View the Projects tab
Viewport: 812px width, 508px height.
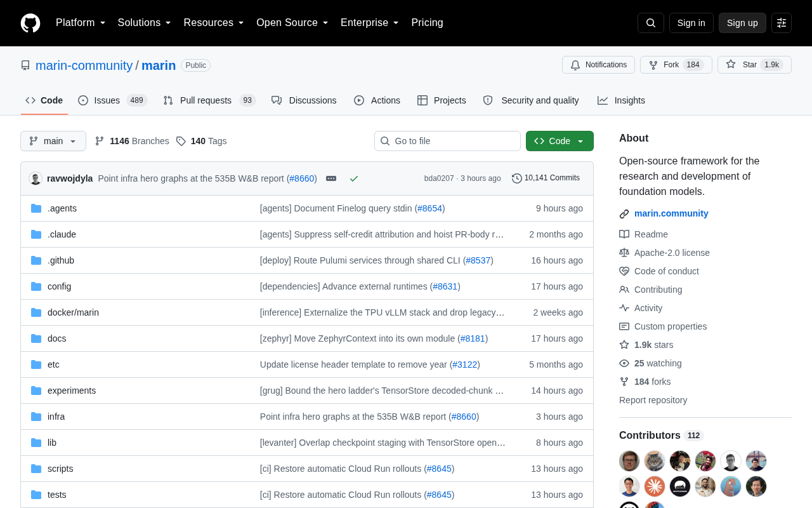click(442, 100)
